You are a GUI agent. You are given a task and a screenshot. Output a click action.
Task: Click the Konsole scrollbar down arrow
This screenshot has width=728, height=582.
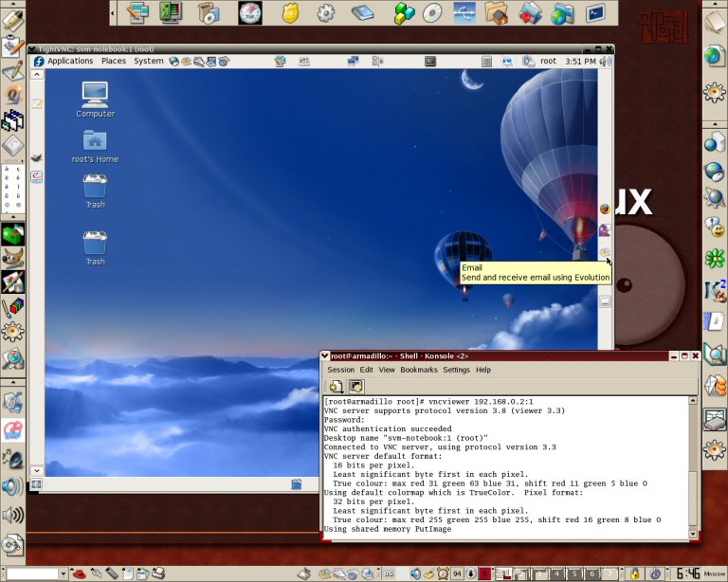[693, 534]
